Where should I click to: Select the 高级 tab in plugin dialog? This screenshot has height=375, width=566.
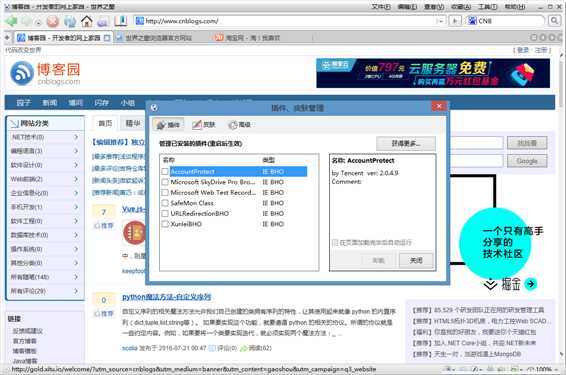[x=240, y=125]
